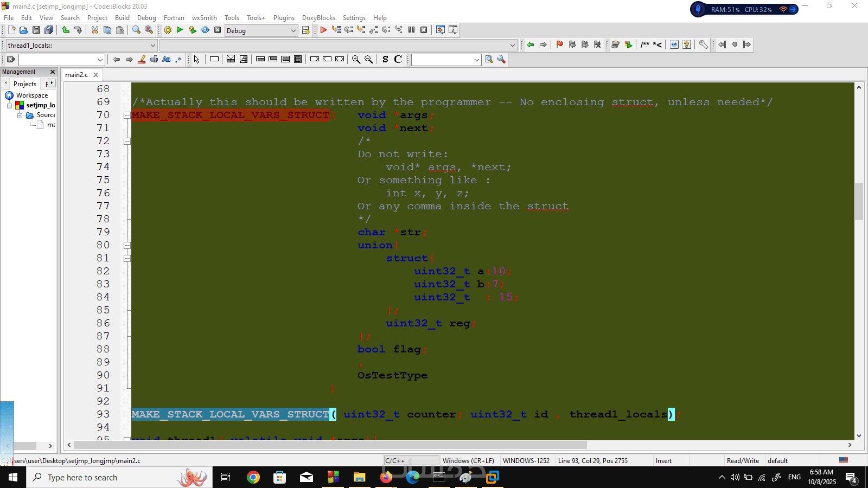
Task: Select the Projects tab in Management
Action: (x=25, y=84)
